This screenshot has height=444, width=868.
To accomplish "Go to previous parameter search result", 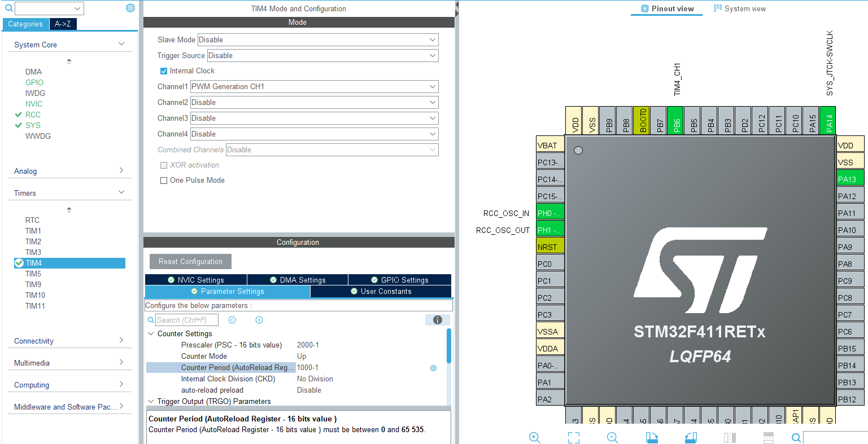I will point(232,320).
